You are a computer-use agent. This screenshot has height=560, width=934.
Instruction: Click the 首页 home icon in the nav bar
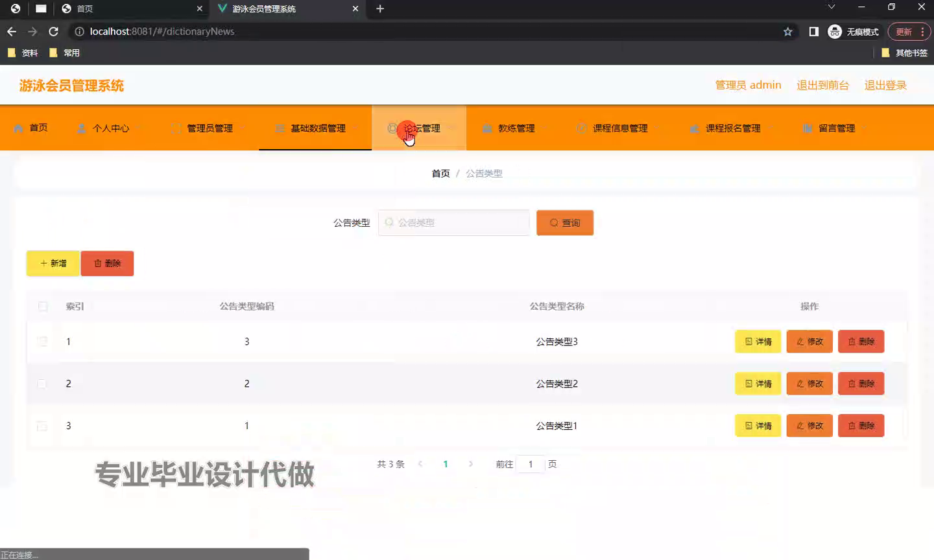18,128
